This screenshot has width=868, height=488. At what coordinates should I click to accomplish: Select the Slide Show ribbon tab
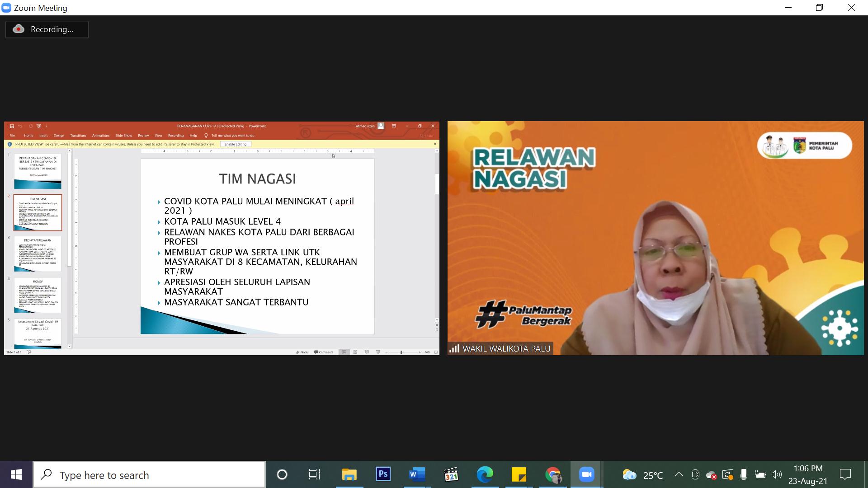pyautogui.click(x=123, y=136)
